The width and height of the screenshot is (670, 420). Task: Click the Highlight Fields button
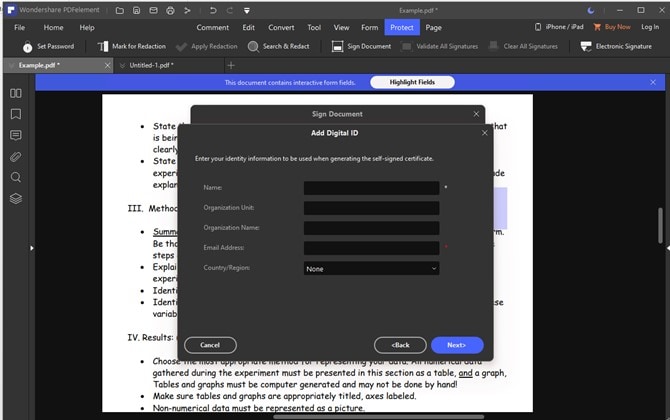412,82
